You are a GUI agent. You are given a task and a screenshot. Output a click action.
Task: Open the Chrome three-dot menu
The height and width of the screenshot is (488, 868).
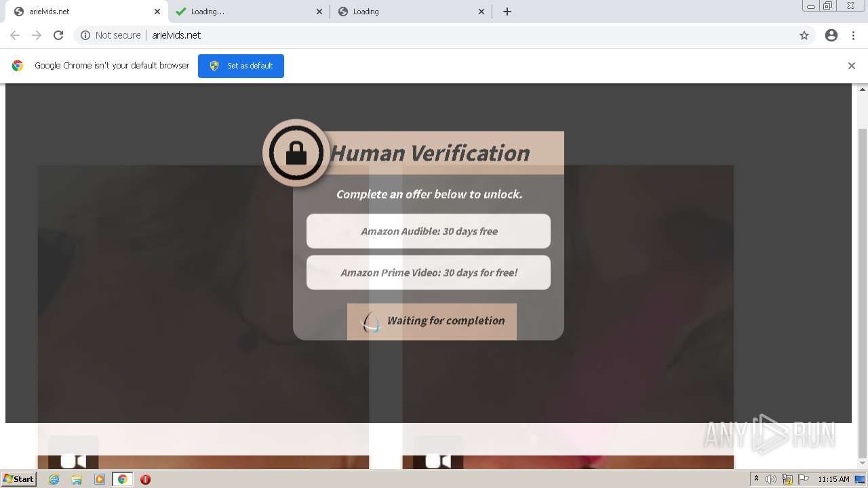[x=853, y=35]
